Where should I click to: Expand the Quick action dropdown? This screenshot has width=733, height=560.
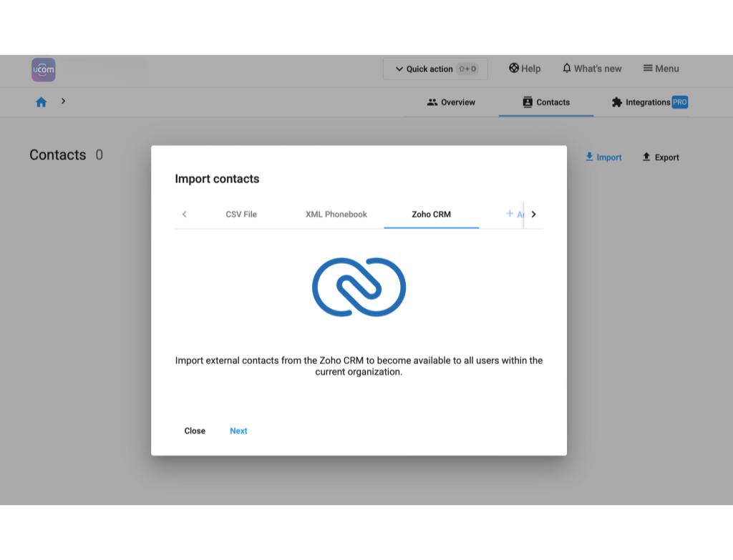pos(435,69)
